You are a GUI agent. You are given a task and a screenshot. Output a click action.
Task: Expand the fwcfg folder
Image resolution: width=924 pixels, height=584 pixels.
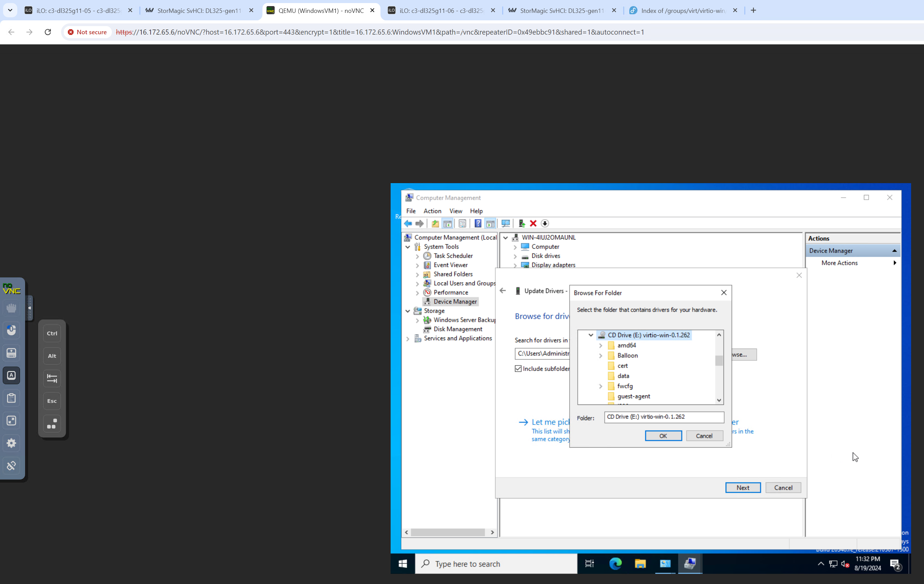pos(601,386)
